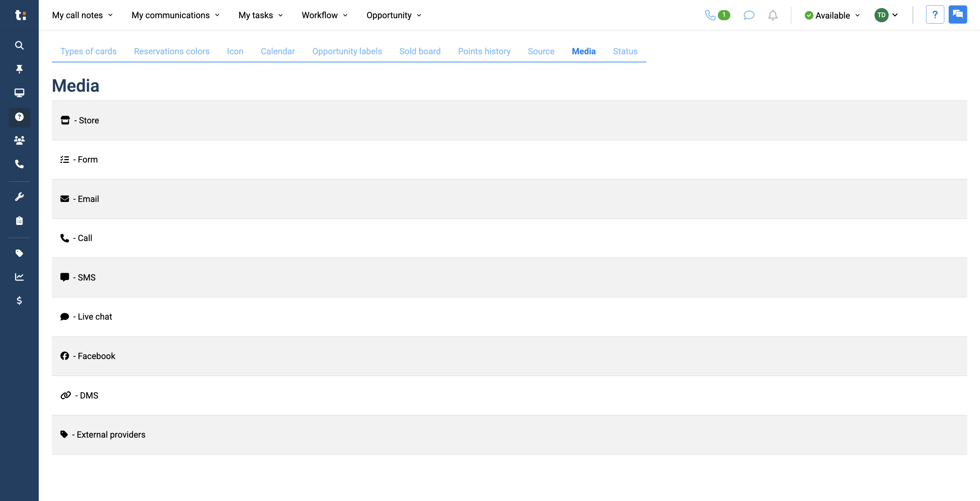Click the monitor icon in the sidebar
Screen dimensions: 980x501
click(19, 92)
